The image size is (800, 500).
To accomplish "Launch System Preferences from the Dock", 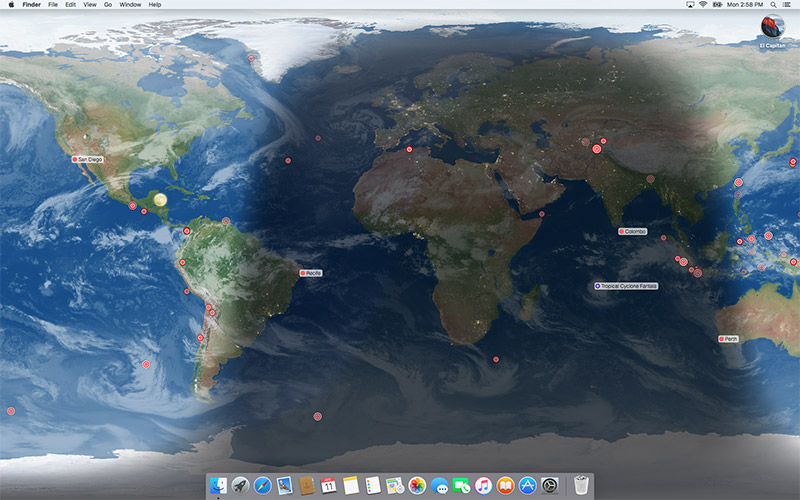I will pyautogui.click(x=549, y=485).
